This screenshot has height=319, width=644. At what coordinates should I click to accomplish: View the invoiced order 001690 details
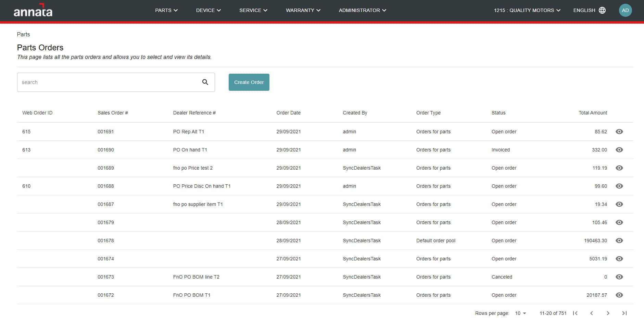pos(619,150)
